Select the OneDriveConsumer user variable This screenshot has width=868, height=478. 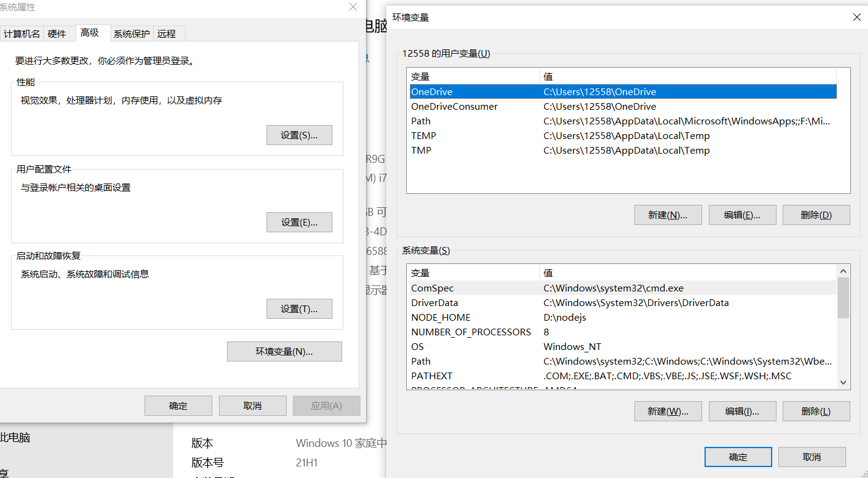[x=623, y=107]
